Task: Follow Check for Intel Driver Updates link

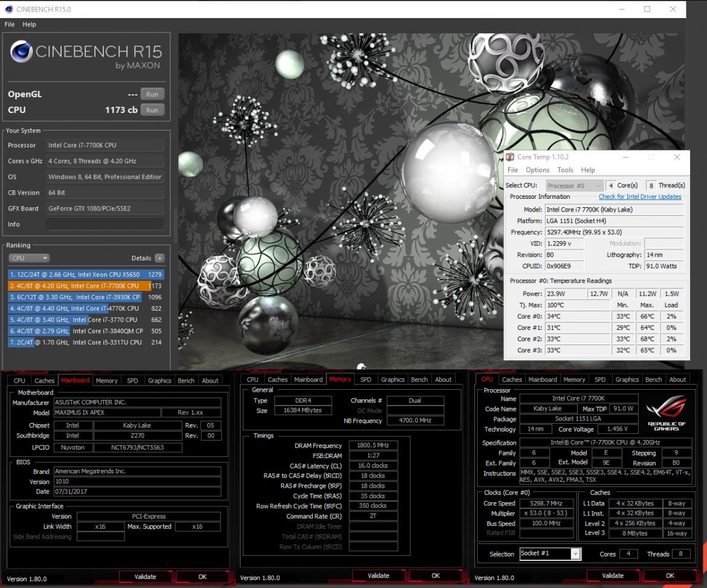Action: pyautogui.click(x=640, y=196)
